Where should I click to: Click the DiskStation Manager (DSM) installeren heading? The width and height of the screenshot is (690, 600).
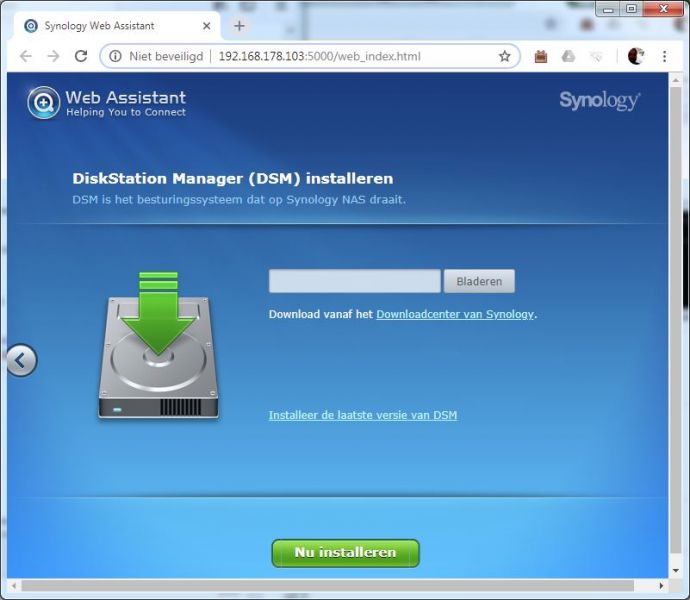(x=233, y=179)
